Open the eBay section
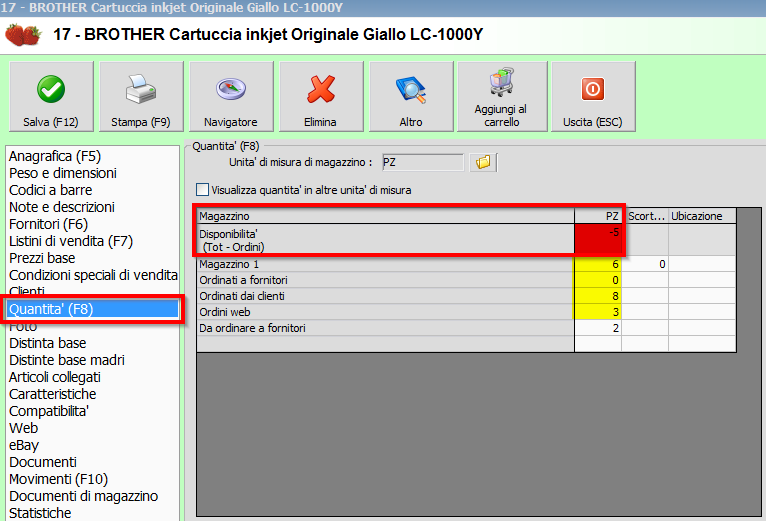 click(x=24, y=445)
